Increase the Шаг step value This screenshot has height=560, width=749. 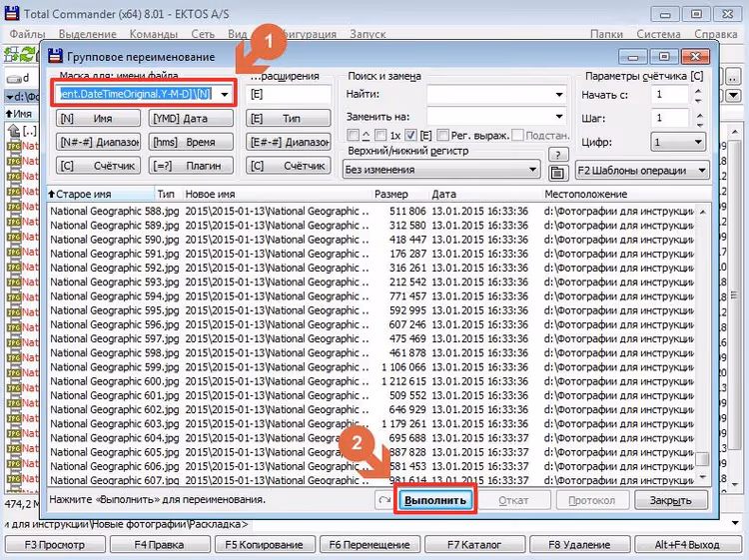[x=699, y=115]
